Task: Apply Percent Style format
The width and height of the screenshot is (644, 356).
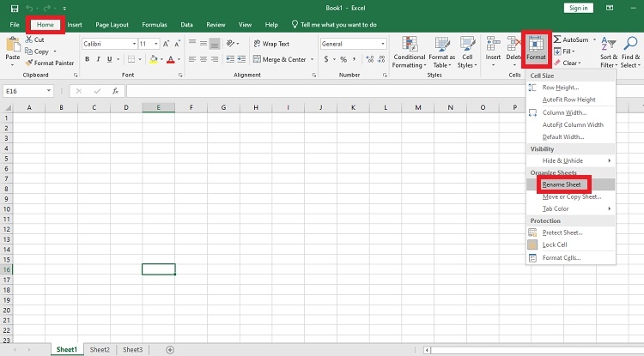Action: pos(343,59)
